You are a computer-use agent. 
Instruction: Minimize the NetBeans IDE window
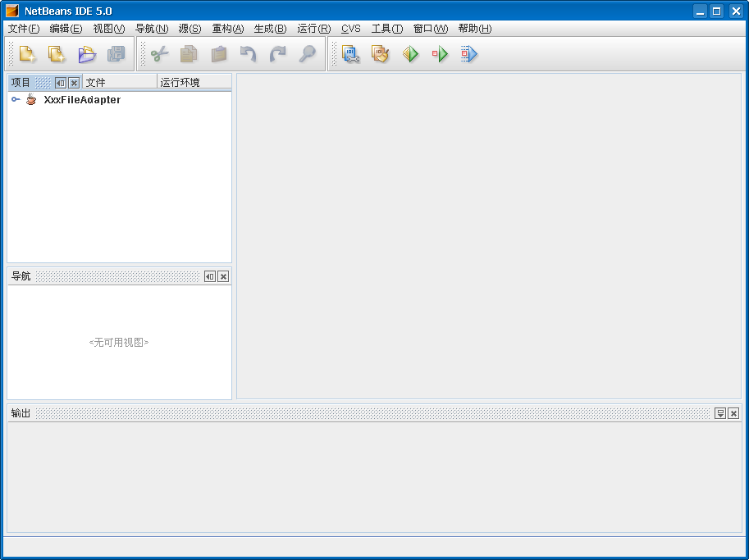pyautogui.click(x=701, y=11)
